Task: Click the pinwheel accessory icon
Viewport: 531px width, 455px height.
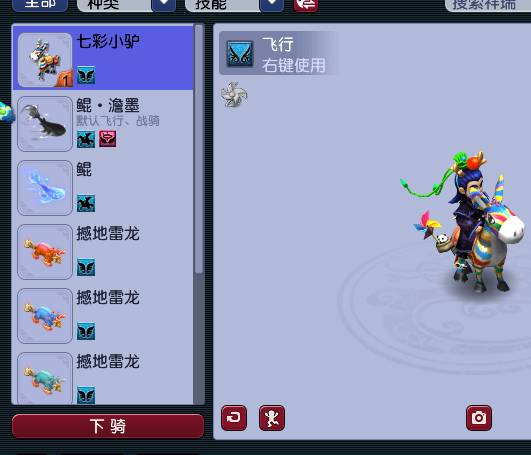Action: point(234,94)
